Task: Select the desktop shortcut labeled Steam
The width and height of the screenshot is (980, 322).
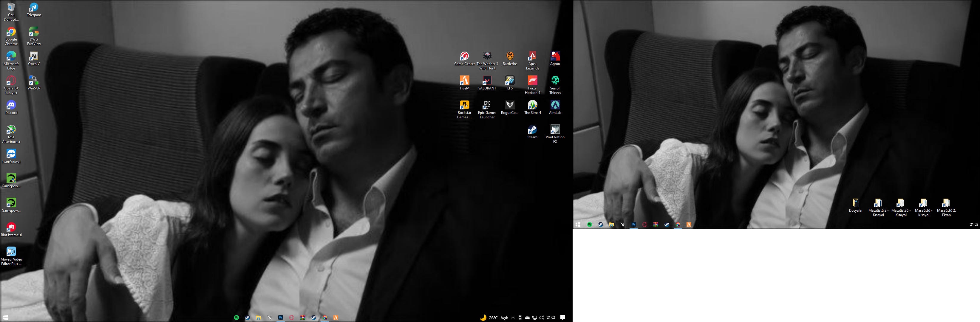Action: point(532,132)
